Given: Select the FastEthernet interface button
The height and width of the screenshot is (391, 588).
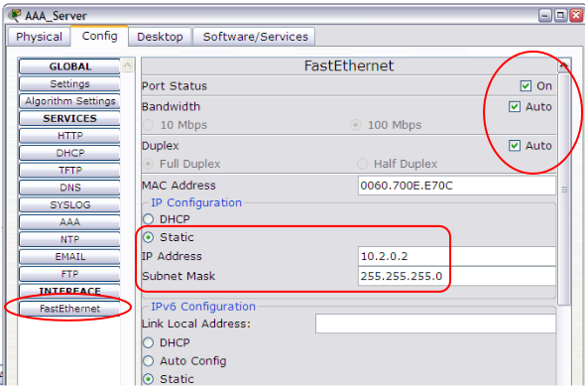Looking at the screenshot, I should pyautogui.click(x=69, y=309).
